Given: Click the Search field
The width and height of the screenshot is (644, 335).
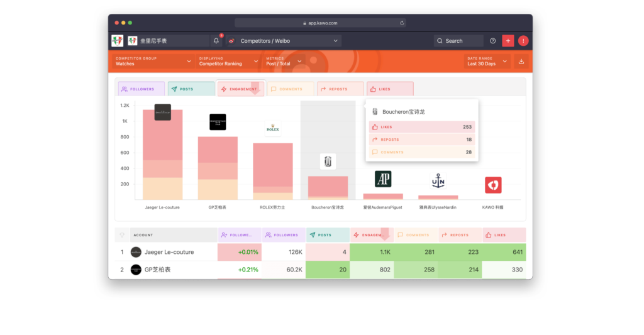Looking at the screenshot, I should coord(458,41).
